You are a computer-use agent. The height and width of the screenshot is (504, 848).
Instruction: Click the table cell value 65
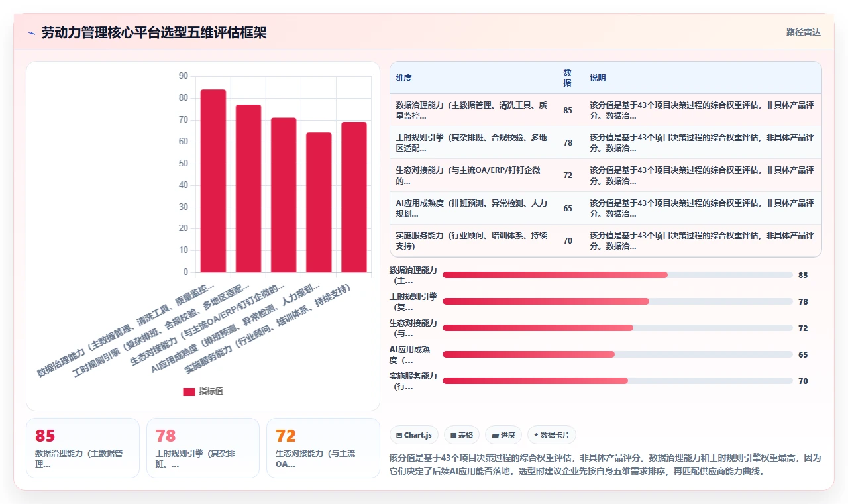tap(568, 209)
